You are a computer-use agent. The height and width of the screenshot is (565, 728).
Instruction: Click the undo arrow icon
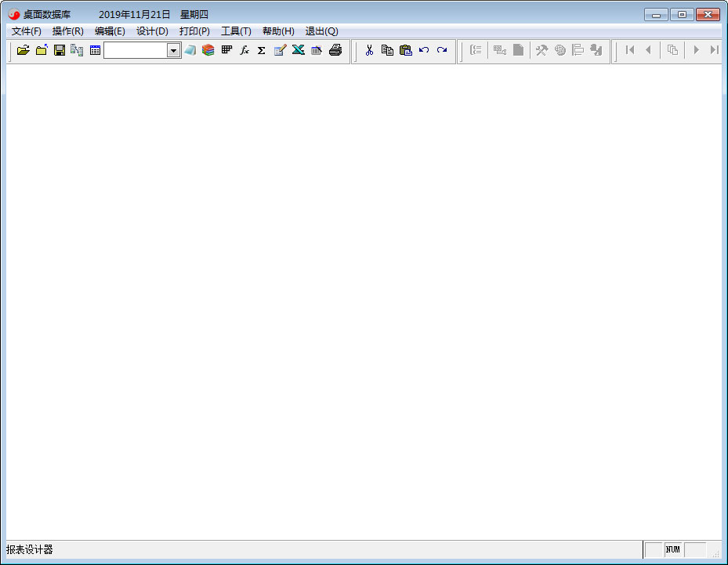423,49
